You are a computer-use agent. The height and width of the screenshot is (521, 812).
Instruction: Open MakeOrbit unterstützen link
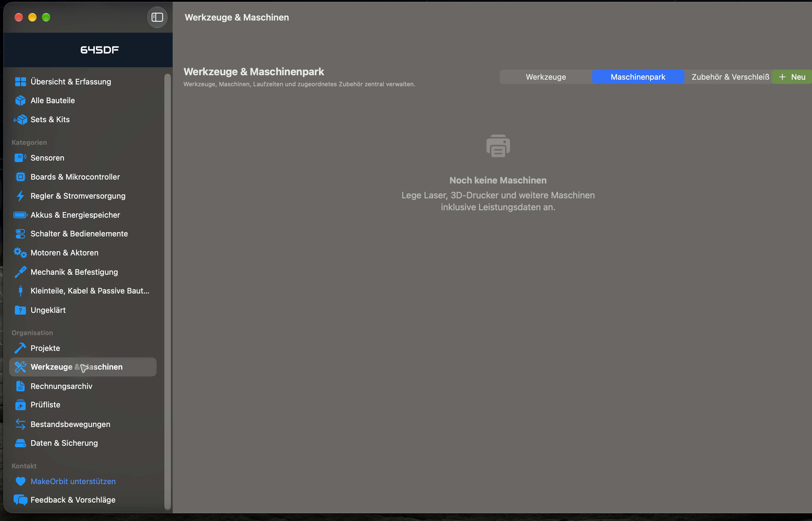pos(73,481)
